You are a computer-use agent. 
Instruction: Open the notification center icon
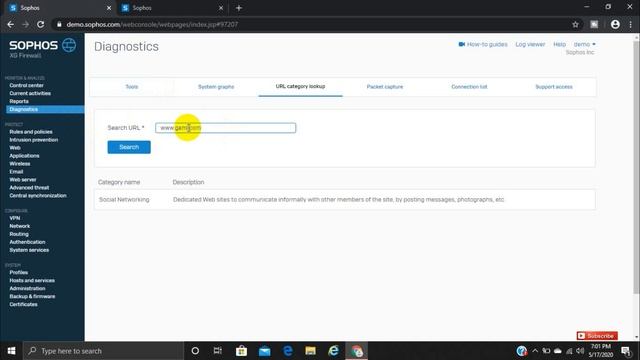pyautogui.click(x=626, y=351)
